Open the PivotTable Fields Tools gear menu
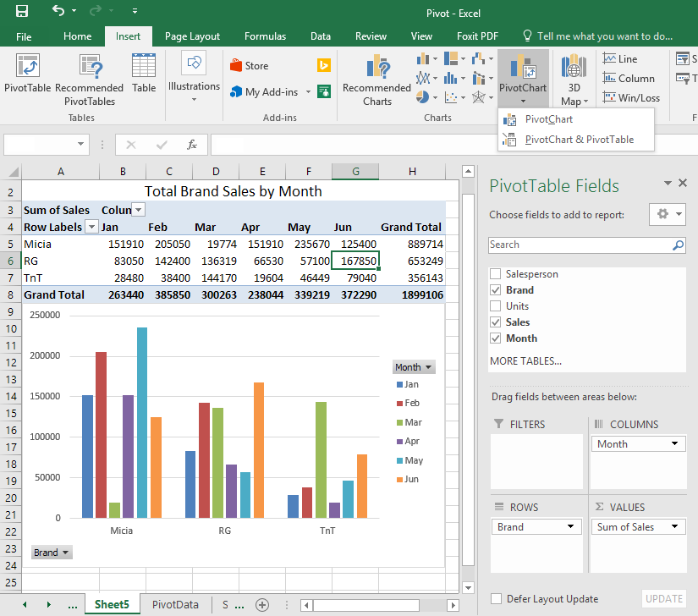Screen dimensions: 698x616 pyautogui.click(x=667, y=214)
